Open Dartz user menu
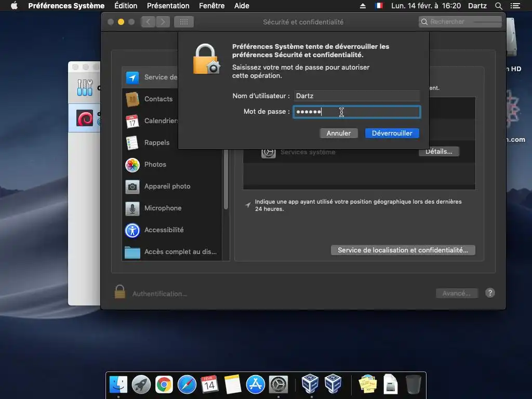The height and width of the screenshot is (399, 532). (477, 6)
